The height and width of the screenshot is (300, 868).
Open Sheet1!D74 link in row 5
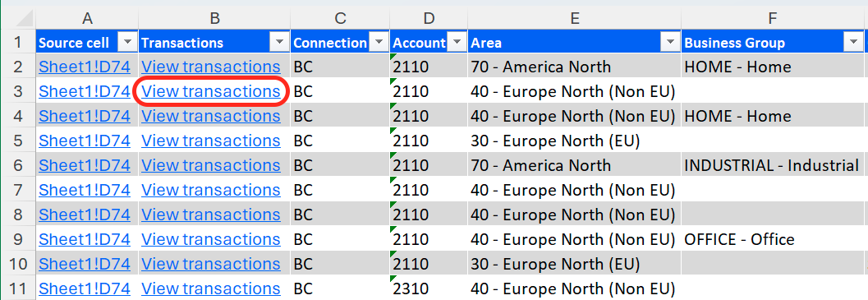[x=85, y=141]
